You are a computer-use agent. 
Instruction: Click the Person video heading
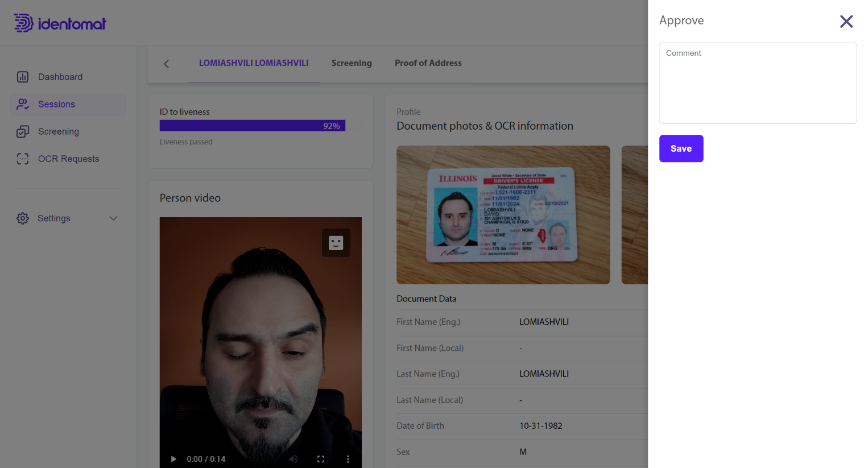190,198
